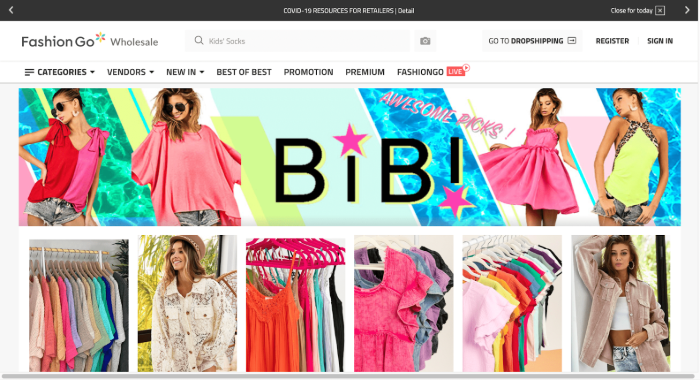Click the next announcement arrow

point(687,10)
